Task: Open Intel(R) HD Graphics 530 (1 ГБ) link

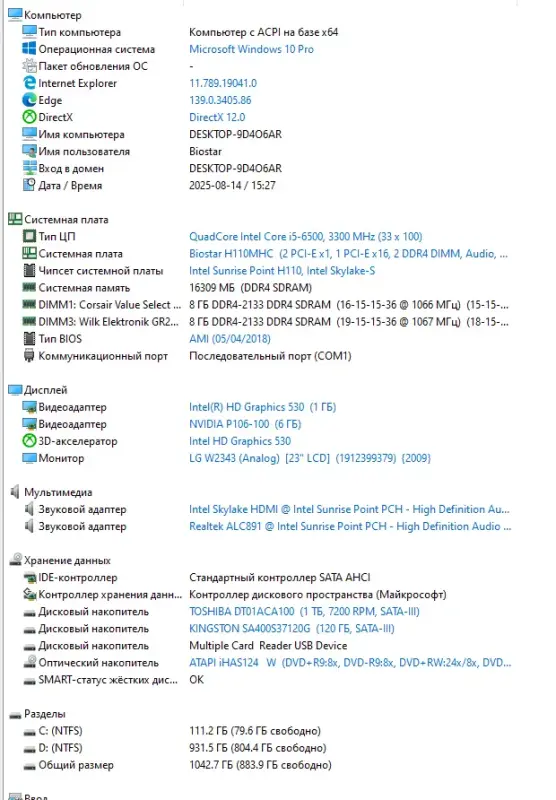Action: click(x=263, y=407)
